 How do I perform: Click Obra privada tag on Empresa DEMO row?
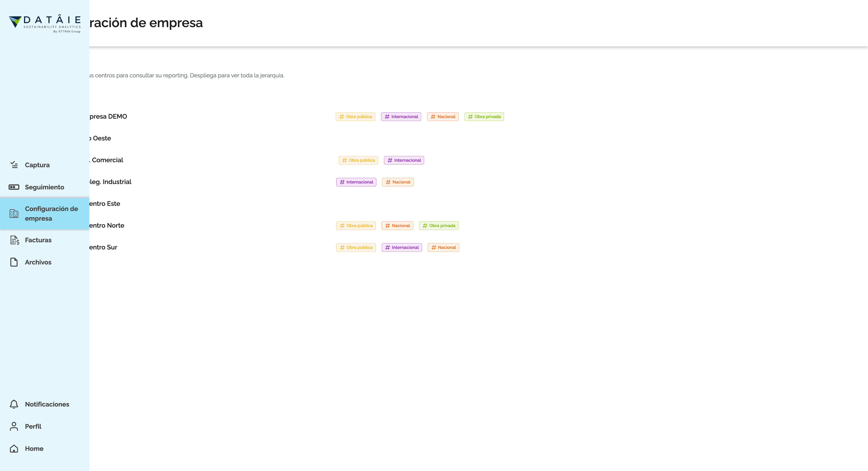[484, 117]
